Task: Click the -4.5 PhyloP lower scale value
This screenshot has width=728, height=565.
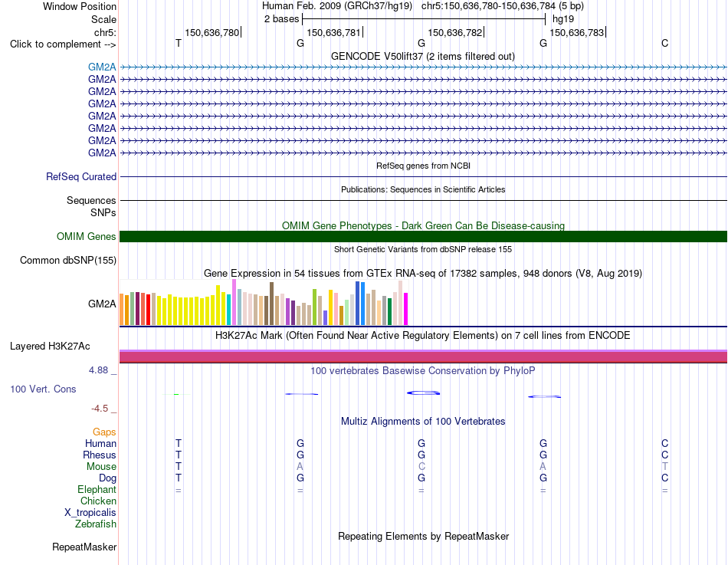Action: (100, 409)
